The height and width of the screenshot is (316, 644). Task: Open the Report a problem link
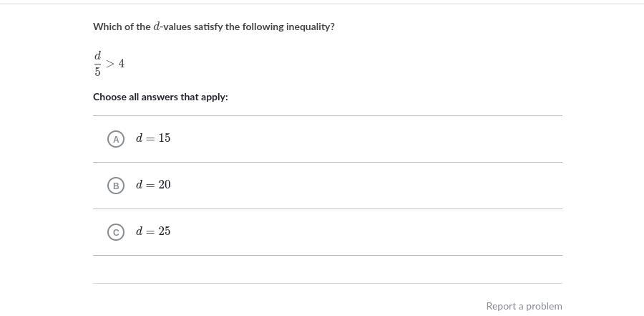coord(524,306)
